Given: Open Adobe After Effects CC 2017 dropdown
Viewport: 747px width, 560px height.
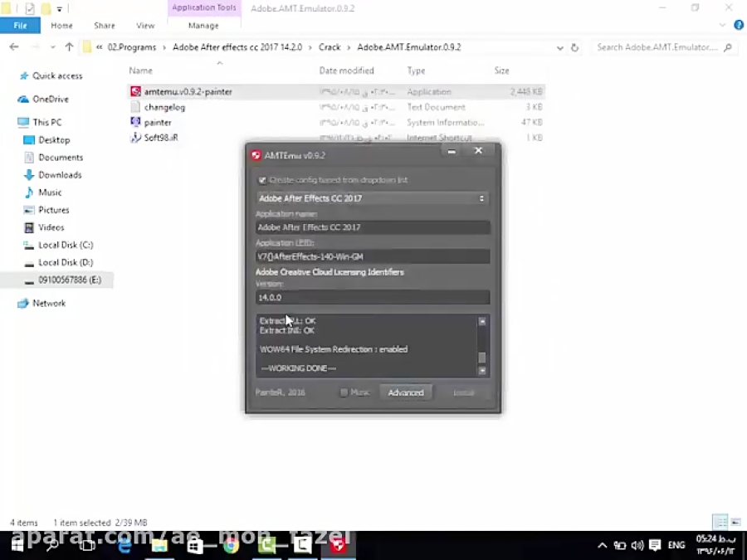Looking at the screenshot, I should 373,198.
